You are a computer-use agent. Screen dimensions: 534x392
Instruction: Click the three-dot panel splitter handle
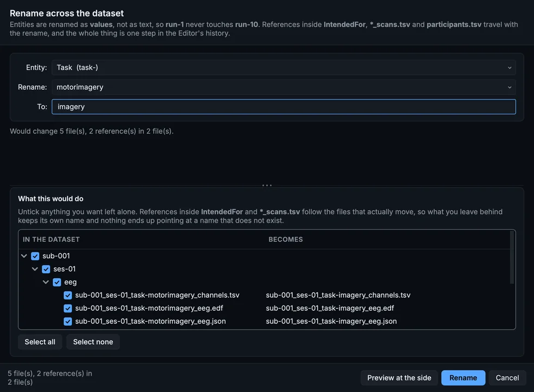pyautogui.click(x=267, y=185)
